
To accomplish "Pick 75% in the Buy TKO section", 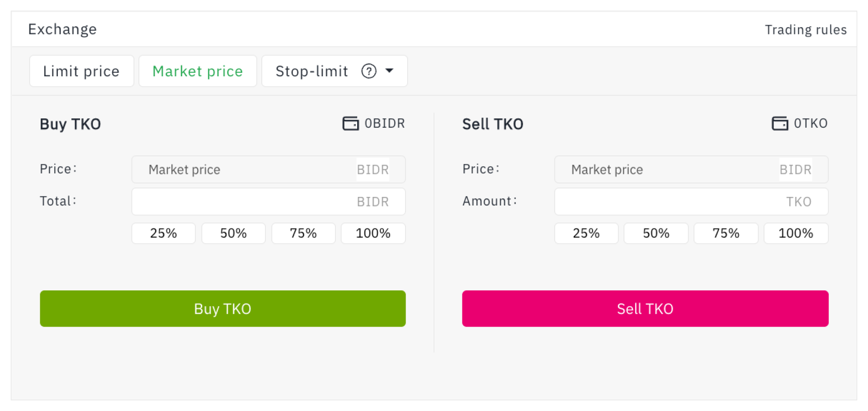I will click(x=303, y=233).
